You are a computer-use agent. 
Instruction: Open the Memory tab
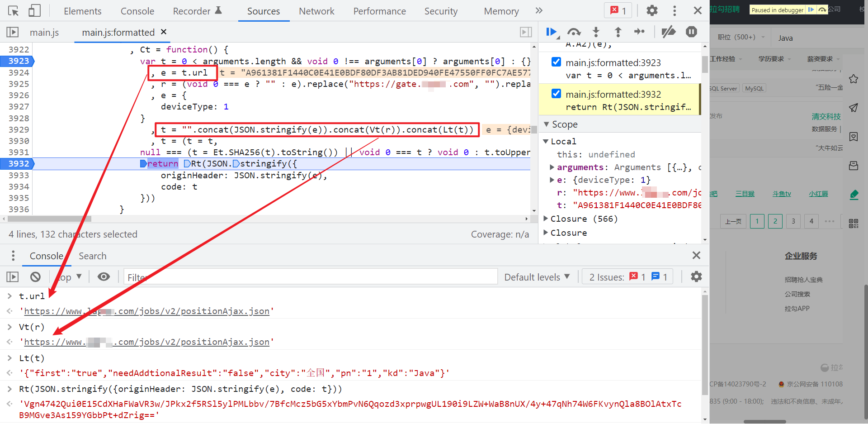pos(501,11)
